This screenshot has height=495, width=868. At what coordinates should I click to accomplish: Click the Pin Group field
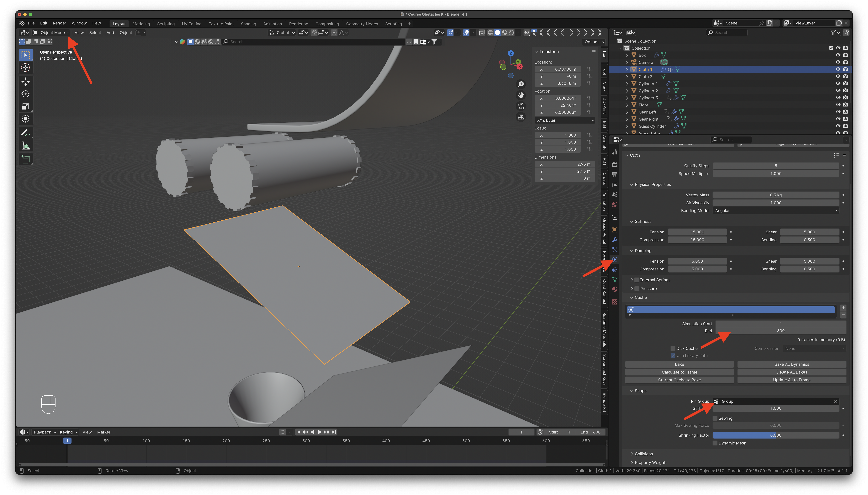pos(776,402)
